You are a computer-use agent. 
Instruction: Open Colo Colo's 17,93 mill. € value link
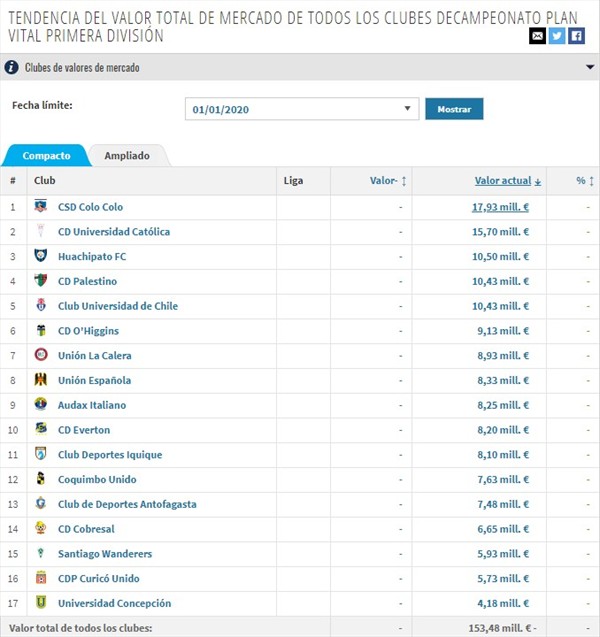500,207
